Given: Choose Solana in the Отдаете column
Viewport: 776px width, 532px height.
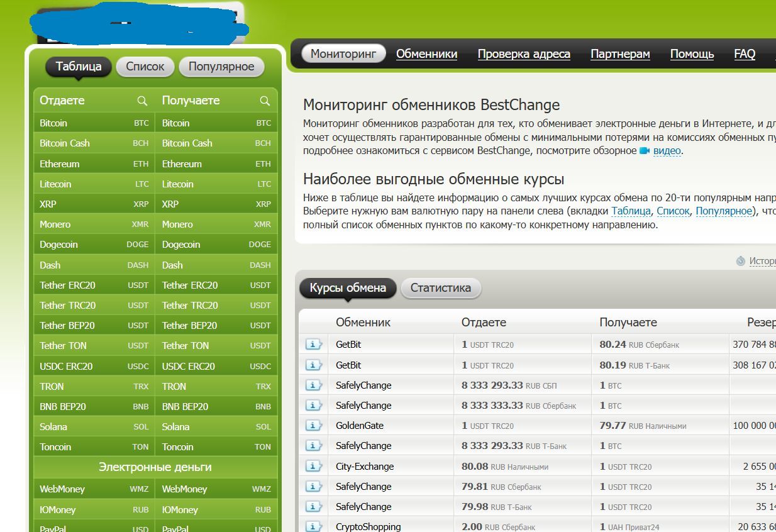Looking at the screenshot, I should tap(94, 426).
